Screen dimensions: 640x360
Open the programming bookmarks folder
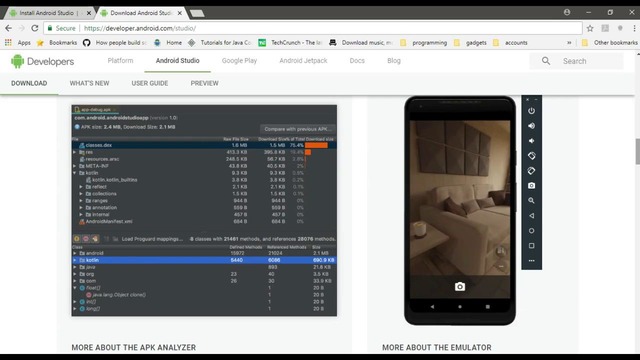[423, 42]
